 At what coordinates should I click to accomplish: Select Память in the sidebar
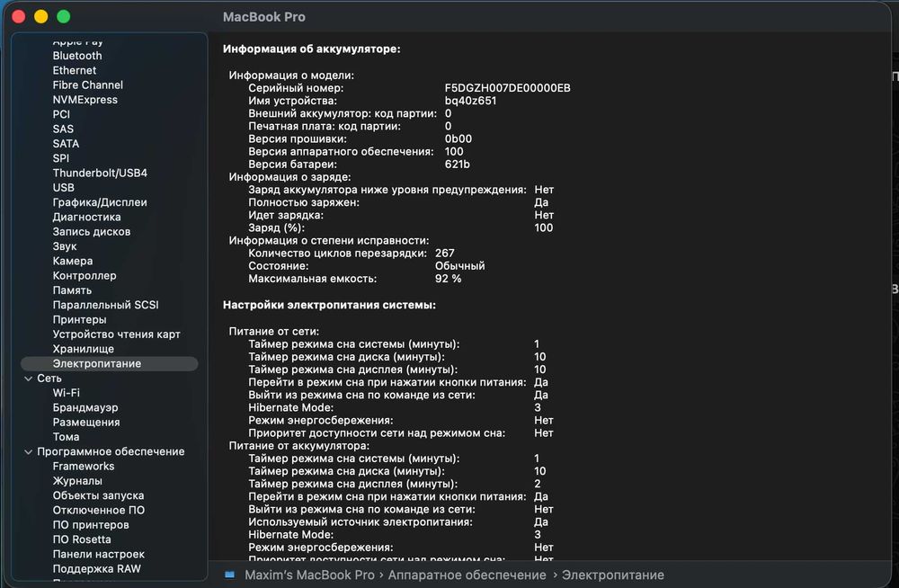click(72, 290)
